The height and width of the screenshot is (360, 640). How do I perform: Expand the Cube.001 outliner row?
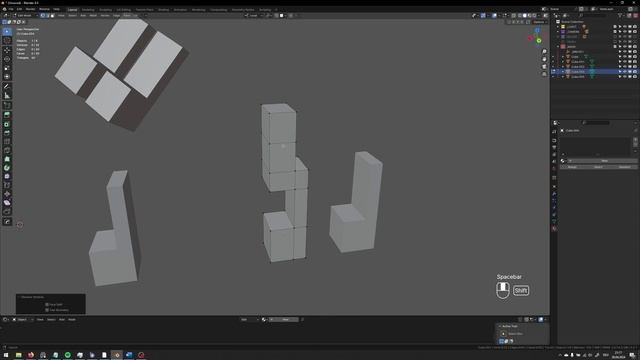[563, 62]
